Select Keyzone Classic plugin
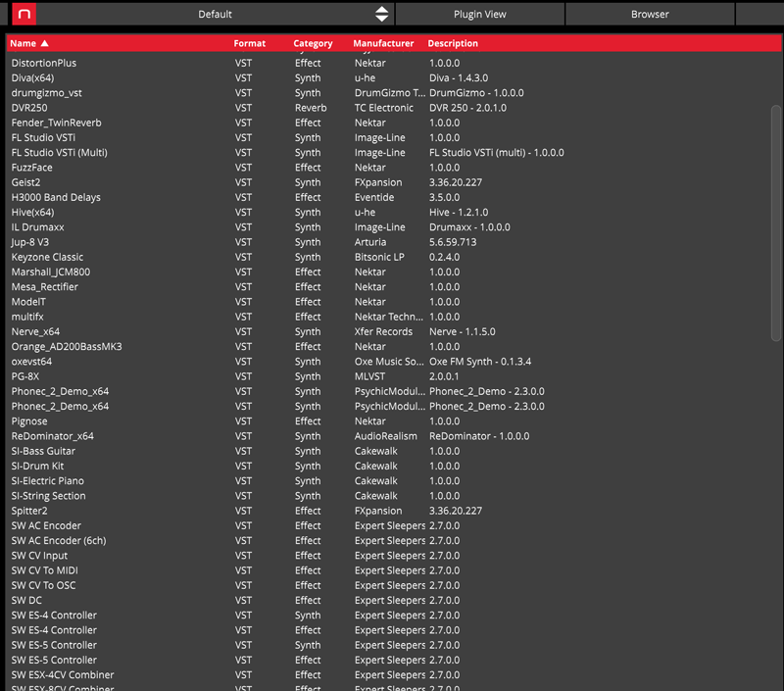784x691 pixels. tap(394, 258)
